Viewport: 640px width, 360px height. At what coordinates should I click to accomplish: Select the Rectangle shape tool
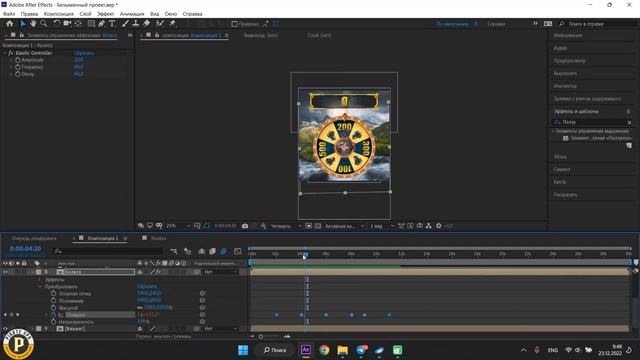(x=91, y=24)
